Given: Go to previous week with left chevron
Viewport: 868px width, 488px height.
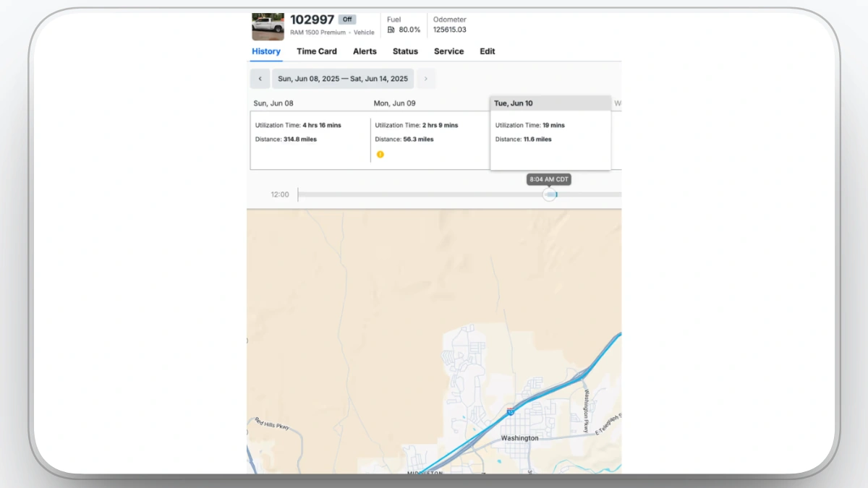Looking at the screenshot, I should (x=260, y=79).
